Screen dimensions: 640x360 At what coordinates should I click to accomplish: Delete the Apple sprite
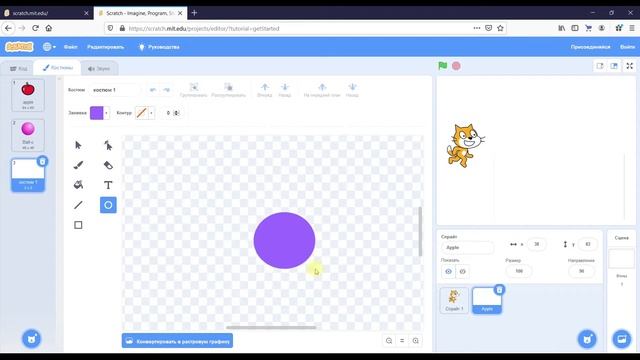[x=499, y=290]
